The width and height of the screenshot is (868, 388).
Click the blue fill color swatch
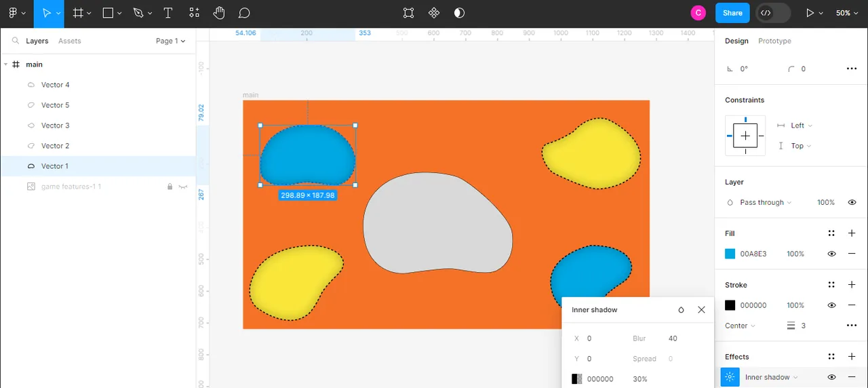pyautogui.click(x=730, y=254)
